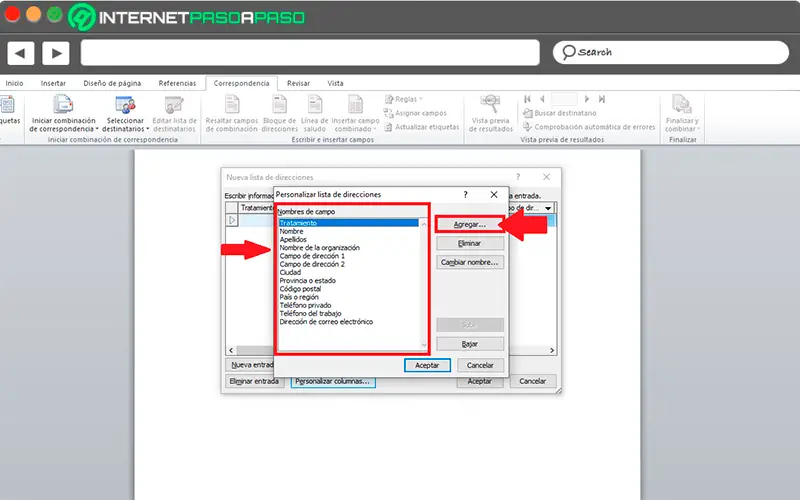Open the Revisar tab
The height and width of the screenshot is (500, 800).
(x=298, y=83)
